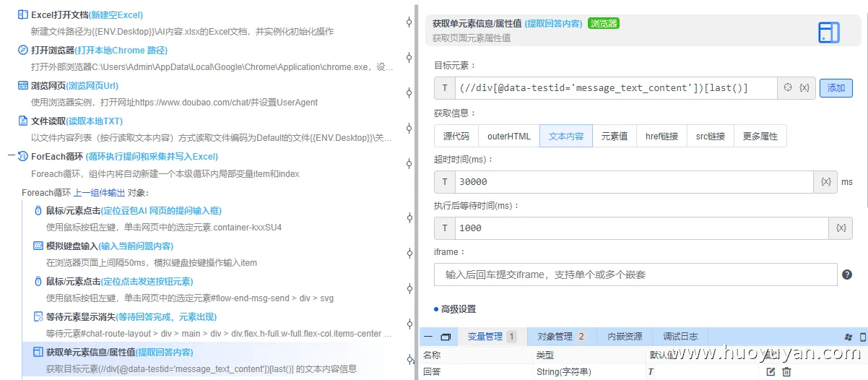Click the T type icon of 超时时间 field
Screen dimensions: 868x380
pos(445,181)
